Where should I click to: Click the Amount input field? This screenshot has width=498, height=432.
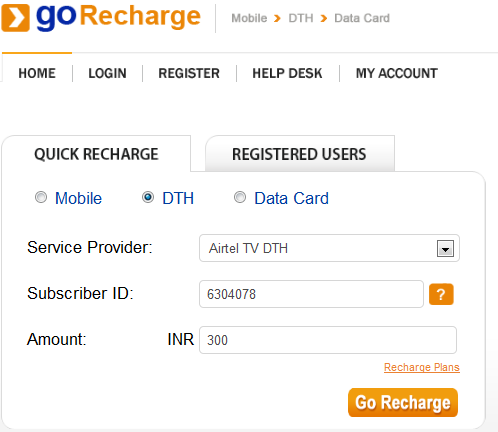(328, 340)
